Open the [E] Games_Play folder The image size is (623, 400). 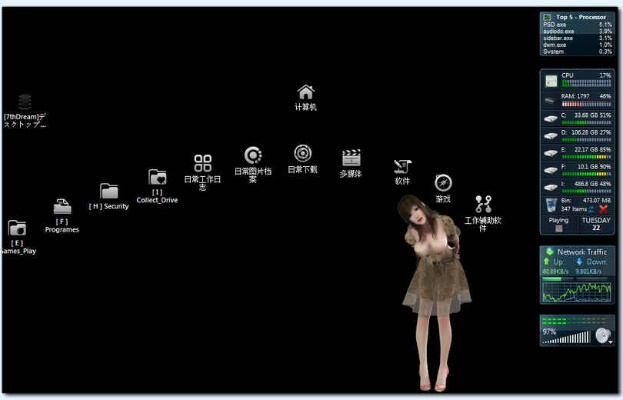click(x=17, y=228)
